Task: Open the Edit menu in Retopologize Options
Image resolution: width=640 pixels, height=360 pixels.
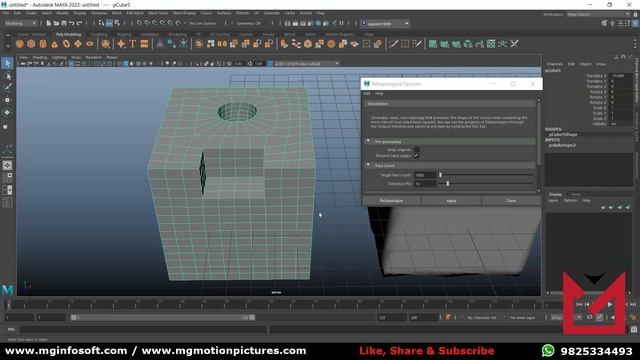Action: pos(367,93)
